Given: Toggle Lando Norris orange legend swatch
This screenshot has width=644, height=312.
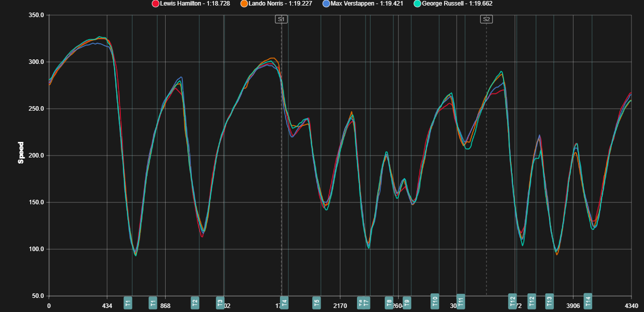Looking at the screenshot, I should (x=244, y=4).
